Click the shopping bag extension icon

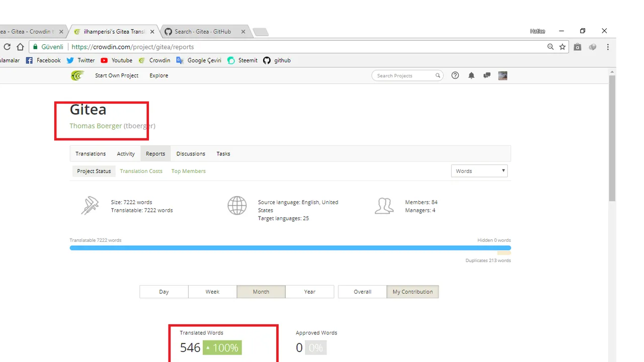(x=578, y=47)
